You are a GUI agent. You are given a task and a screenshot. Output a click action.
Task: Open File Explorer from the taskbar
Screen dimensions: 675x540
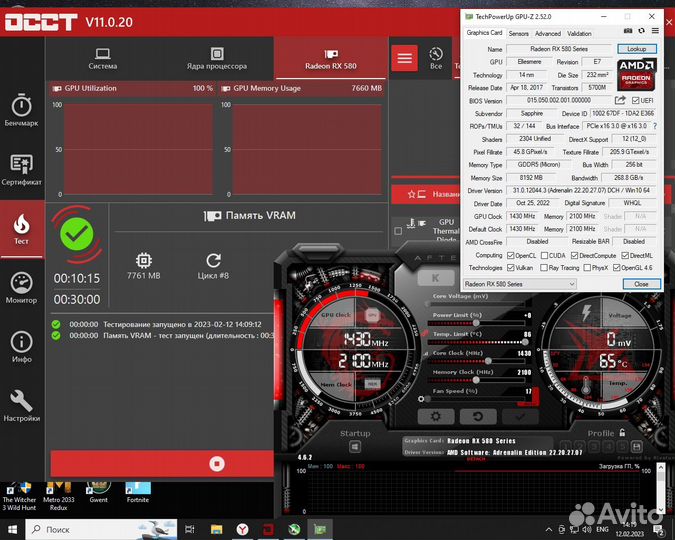[217, 529]
